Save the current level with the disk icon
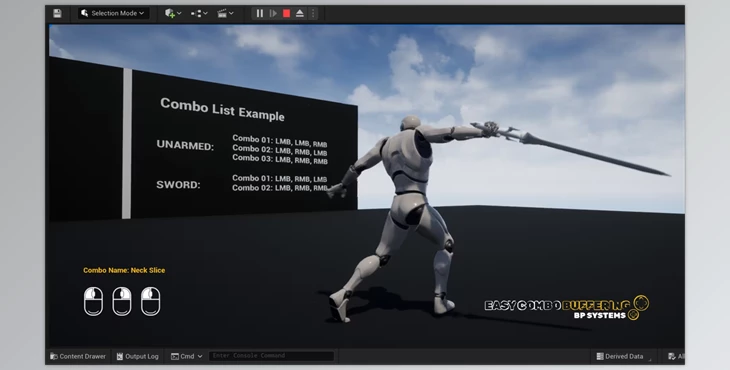 coord(57,13)
